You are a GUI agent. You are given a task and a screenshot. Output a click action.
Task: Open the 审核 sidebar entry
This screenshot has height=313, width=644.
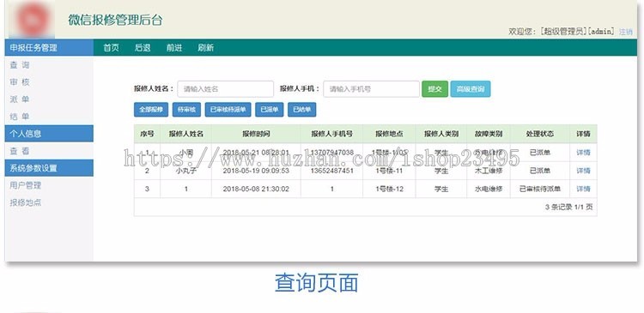20,82
